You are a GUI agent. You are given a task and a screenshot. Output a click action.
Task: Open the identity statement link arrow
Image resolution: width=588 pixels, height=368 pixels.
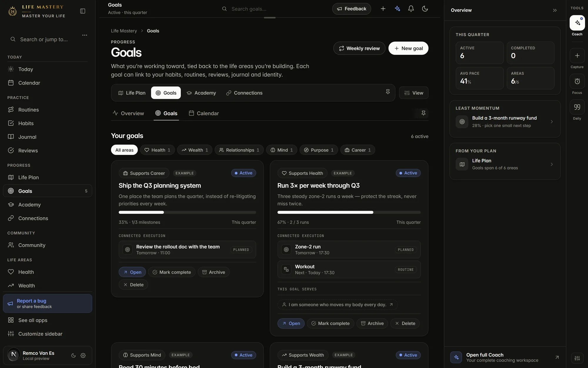point(391,305)
